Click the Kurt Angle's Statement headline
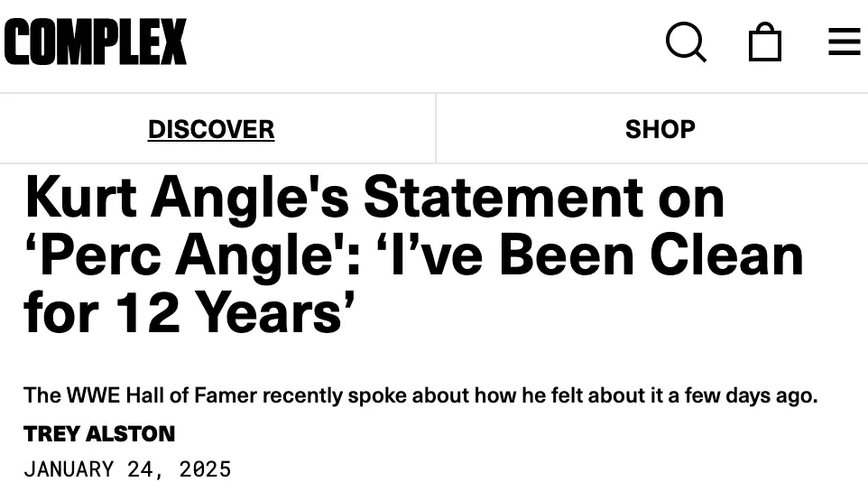 pos(413,255)
